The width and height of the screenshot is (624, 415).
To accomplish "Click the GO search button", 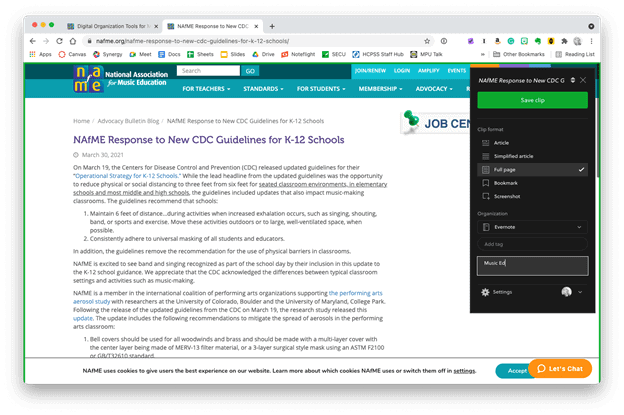I will point(250,71).
